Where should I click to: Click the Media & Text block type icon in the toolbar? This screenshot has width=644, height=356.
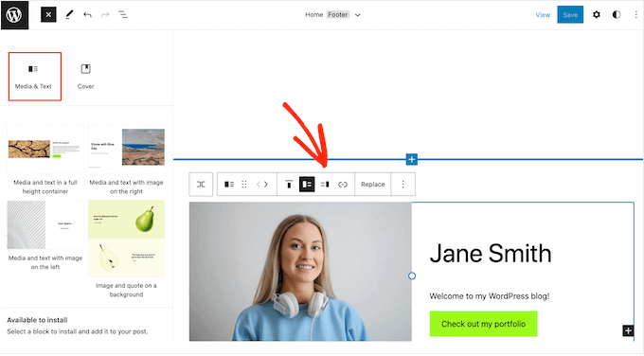click(229, 185)
